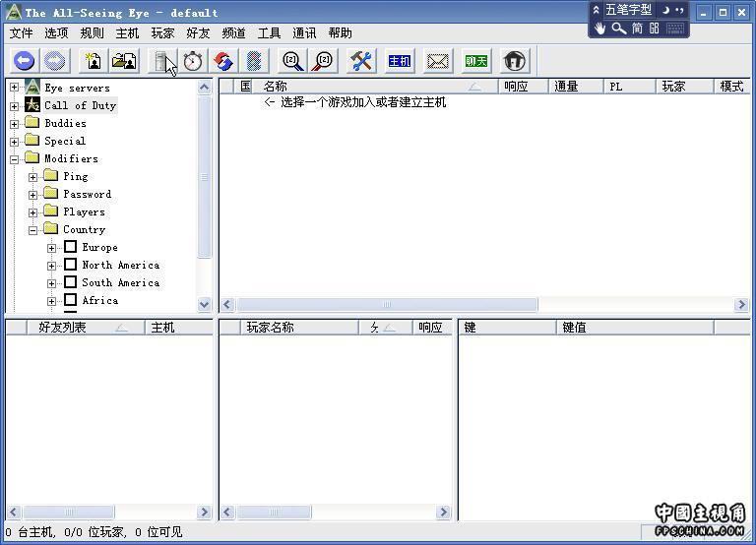
Task: Click the blue 主机 toolbar button
Action: 400,61
